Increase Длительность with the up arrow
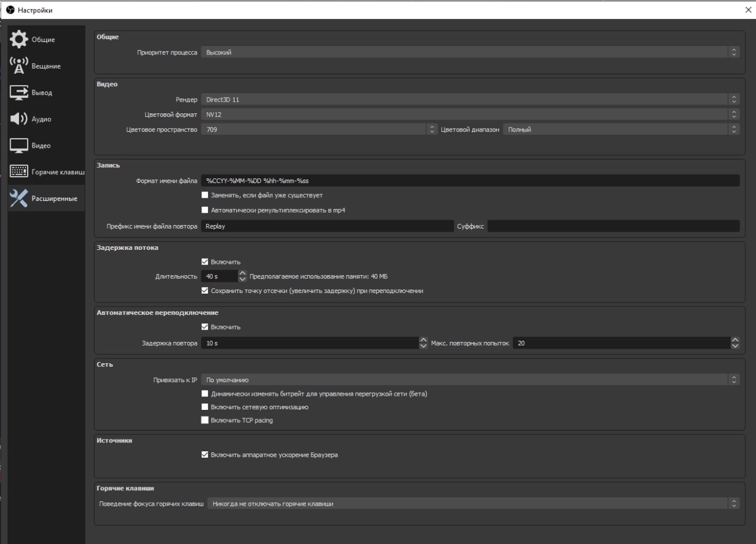The width and height of the screenshot is (756, 544). tap(243, 273)
